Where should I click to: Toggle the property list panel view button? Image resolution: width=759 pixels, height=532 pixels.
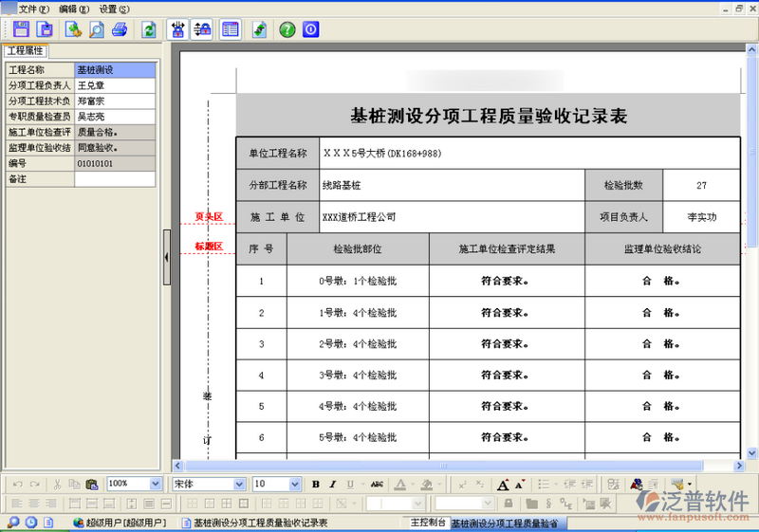pyautogui.click(x=230, y=29)
